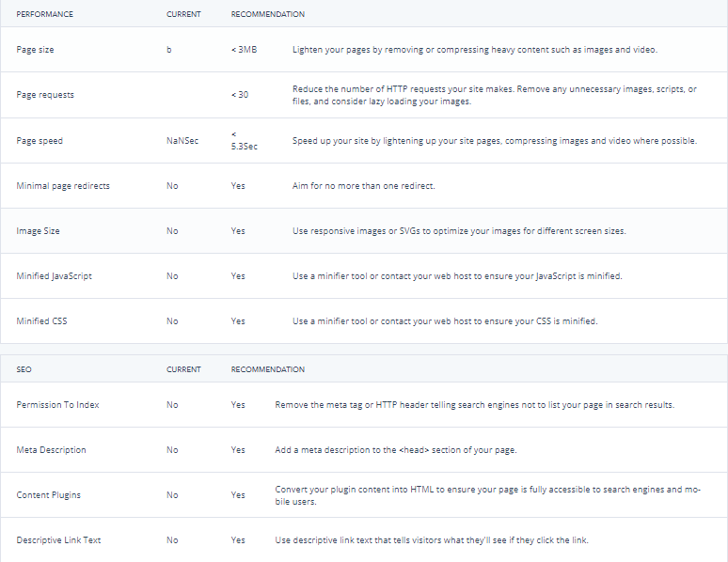Viewport: 728px width, 562px height.
Task: Click the Minified CSS row label
Action: pyautogui.click(x=41, y=320)
